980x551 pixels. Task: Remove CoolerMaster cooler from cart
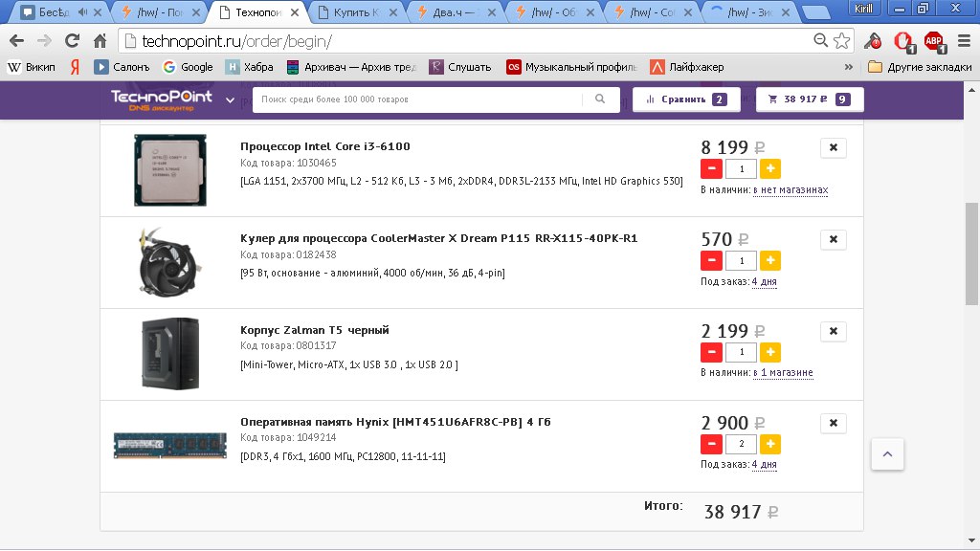click(x=834, y=239)
